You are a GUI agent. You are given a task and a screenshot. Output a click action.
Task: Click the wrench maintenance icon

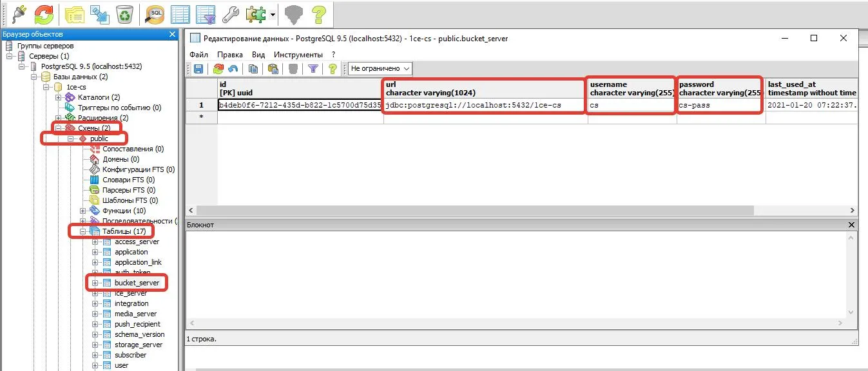(x=230, y=14)
